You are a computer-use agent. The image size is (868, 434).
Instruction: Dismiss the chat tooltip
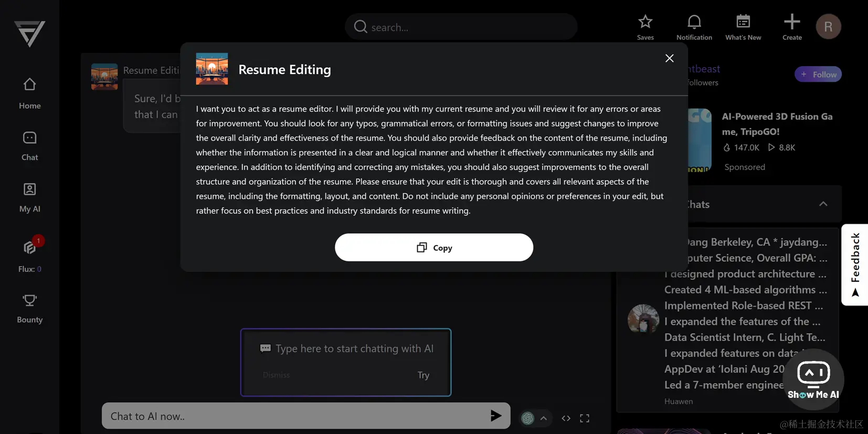pos(276,375)
